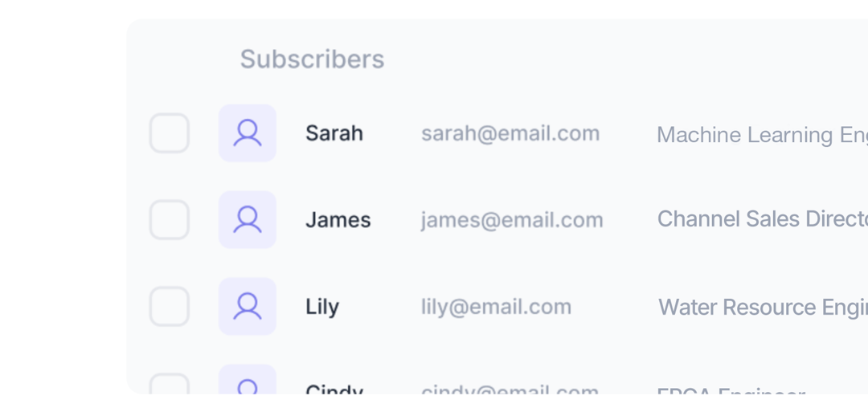Select the Channel Sales Director title
868x412 pixels.
tap(762, 219)
